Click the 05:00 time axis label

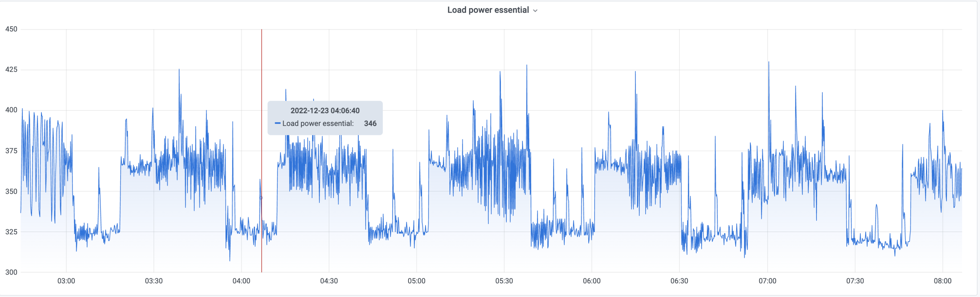coord(416,281)
